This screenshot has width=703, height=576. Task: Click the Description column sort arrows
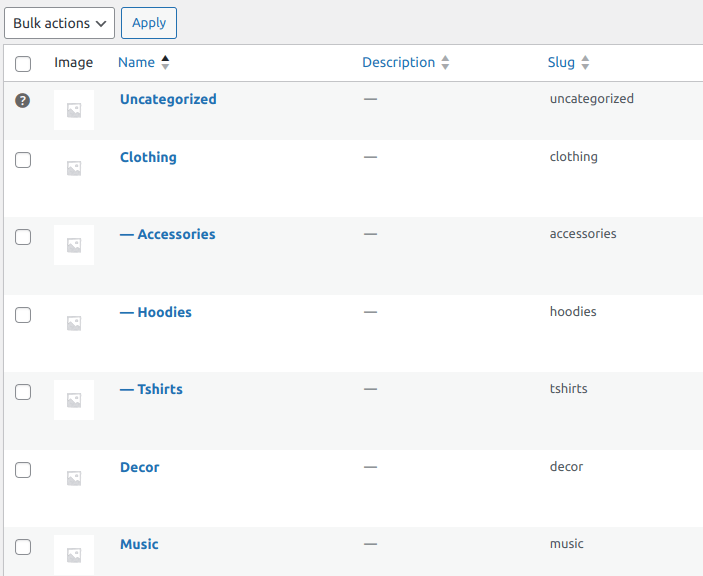click(445, 62)
